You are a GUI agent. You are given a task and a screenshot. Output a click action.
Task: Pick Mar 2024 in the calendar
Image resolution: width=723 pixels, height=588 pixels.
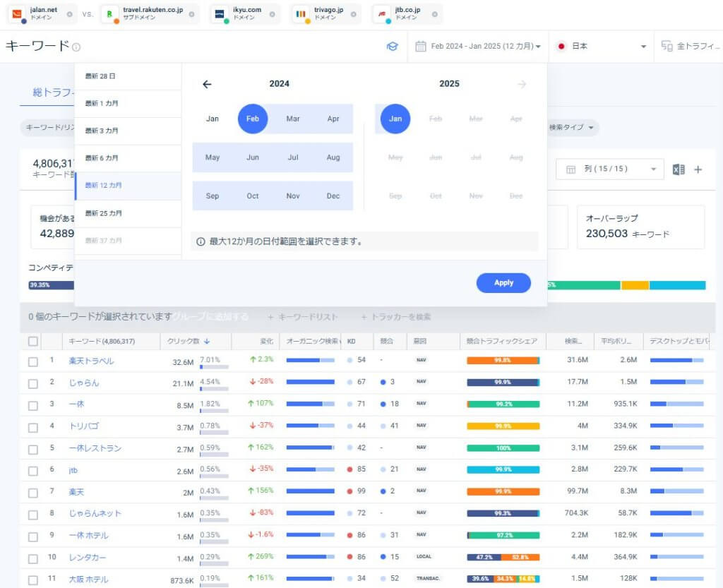coord(293,119)
